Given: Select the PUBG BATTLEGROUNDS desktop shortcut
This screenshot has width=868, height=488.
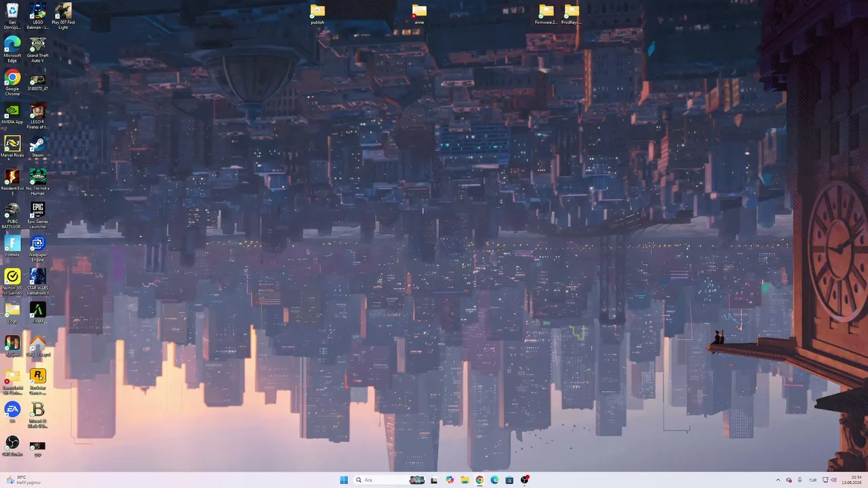Looking at the screenshot, I should 12,215.
